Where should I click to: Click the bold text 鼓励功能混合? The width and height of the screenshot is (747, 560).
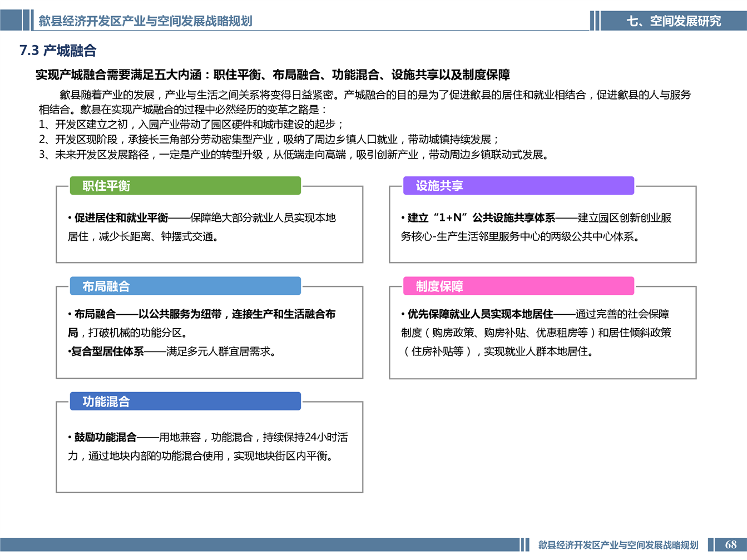106,438
